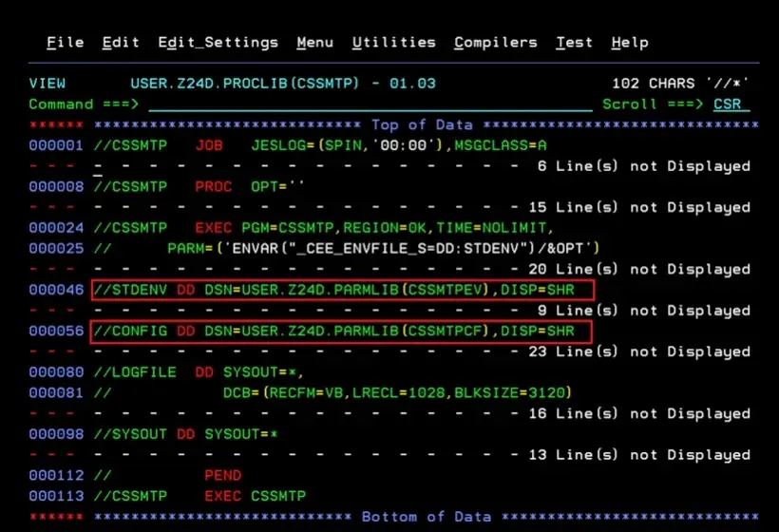Open the Test menu
Viewport: 779px width, 532px height.
575,43
